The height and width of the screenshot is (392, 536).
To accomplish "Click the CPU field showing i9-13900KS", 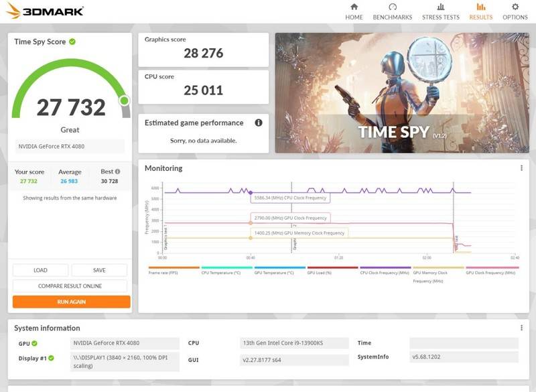I will (x=294, y=343).
